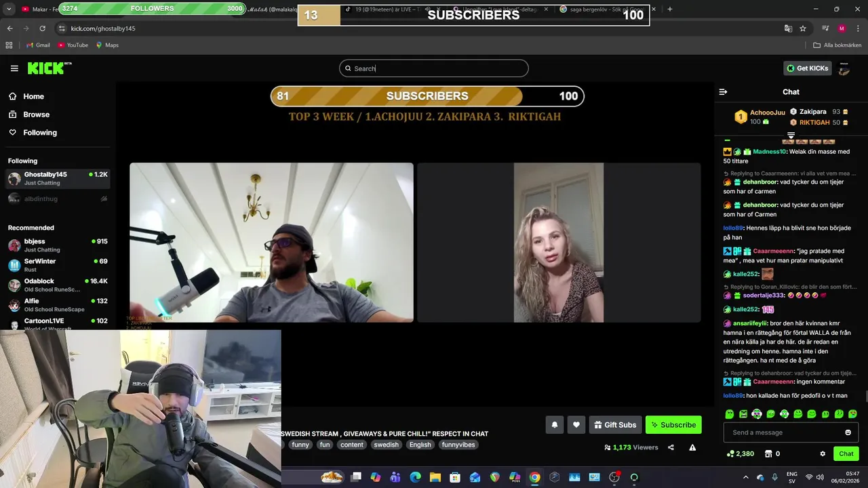Click the address bar URL kick.com/ghostalby145

(103, 28)
